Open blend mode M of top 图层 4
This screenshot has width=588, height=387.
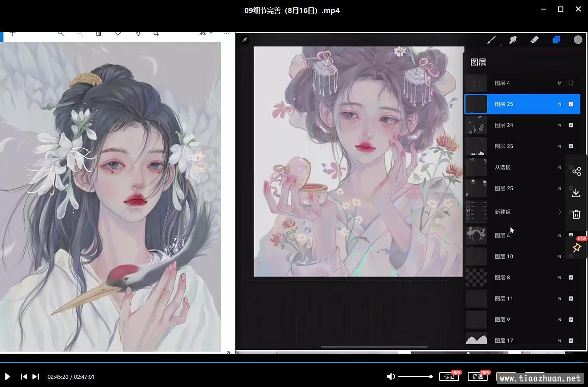(x=559, y=83)
